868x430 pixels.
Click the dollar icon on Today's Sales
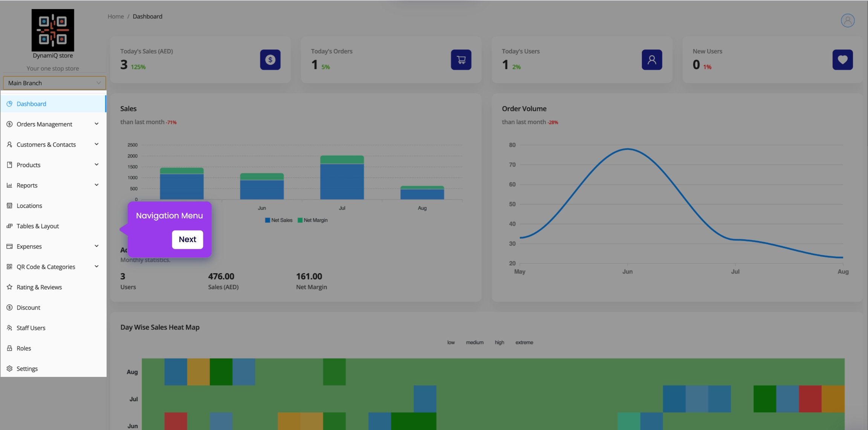pyautogui.click(x=270, y=59)
